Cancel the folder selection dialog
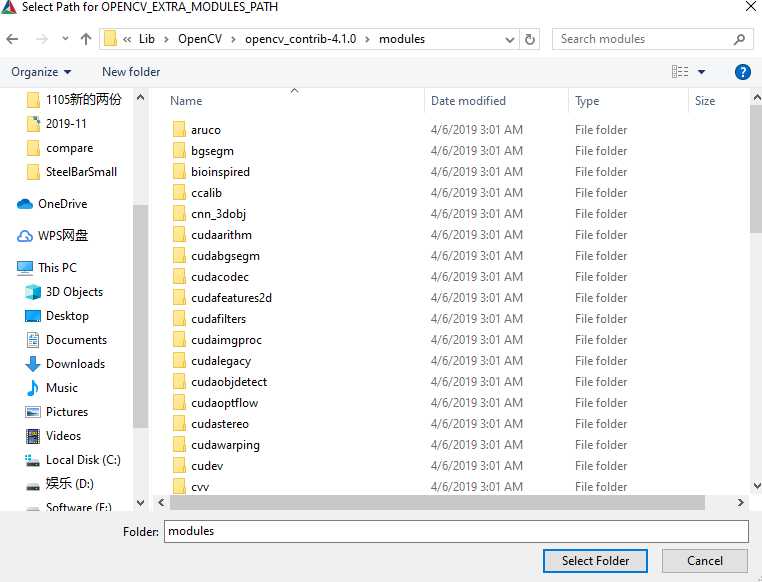The image size is (762, 582). click(705, 561)
